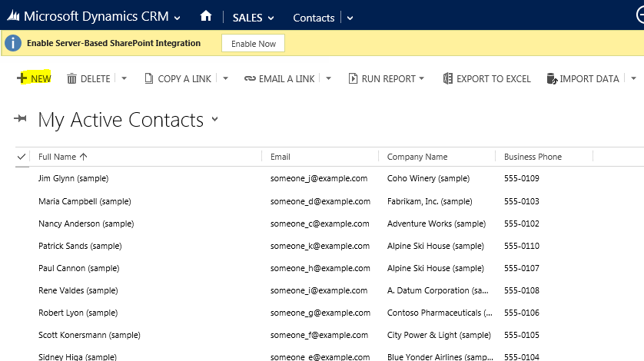644x361 pixels.
Task: Click the trash can DELETE icon
Action: 71,78
